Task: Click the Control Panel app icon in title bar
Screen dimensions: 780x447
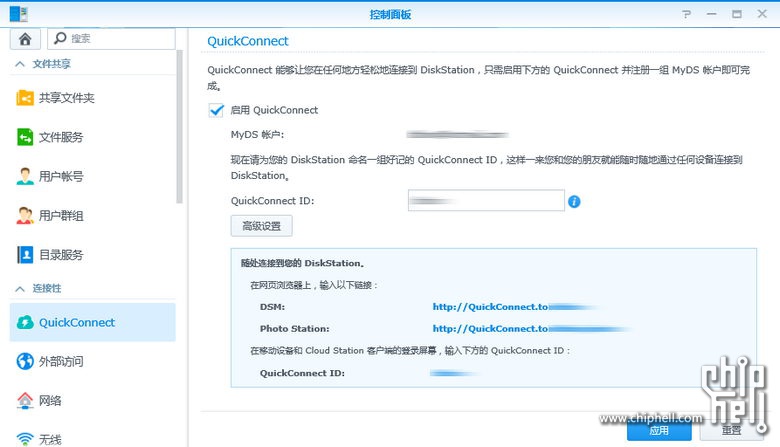Action: tap(18, 14)
